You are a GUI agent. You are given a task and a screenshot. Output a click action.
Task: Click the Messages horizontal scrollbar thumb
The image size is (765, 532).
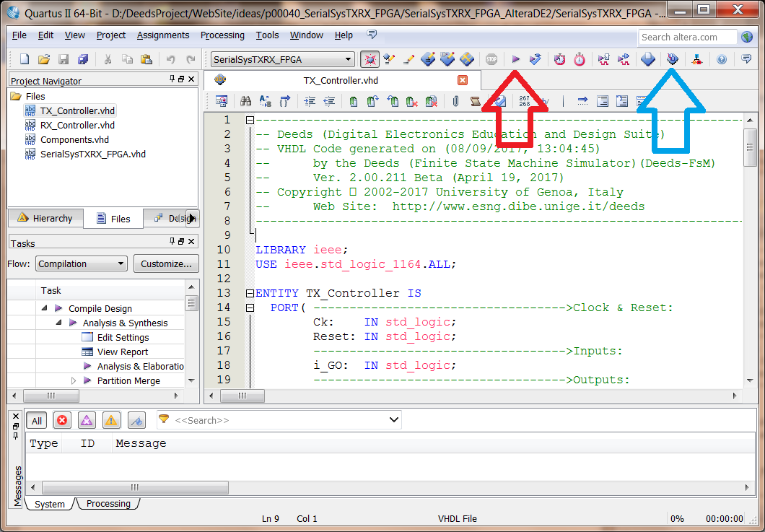coord(135,487)
